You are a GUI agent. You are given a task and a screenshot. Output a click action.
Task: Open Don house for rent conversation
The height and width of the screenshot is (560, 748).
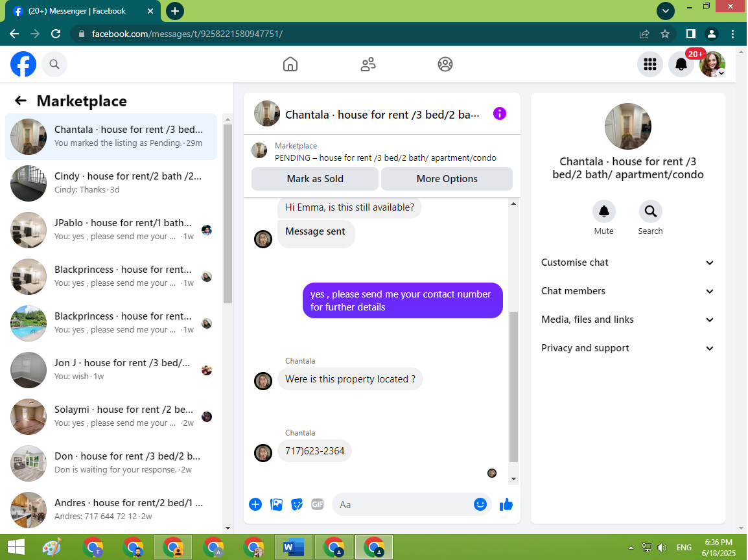click(111, 463)
